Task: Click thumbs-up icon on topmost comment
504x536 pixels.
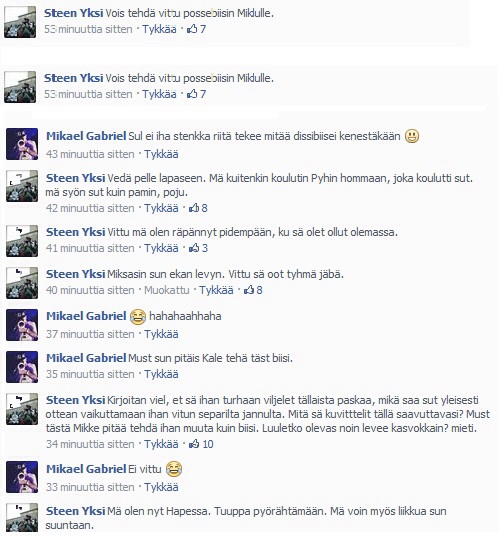Action: [x=192, y=29]
